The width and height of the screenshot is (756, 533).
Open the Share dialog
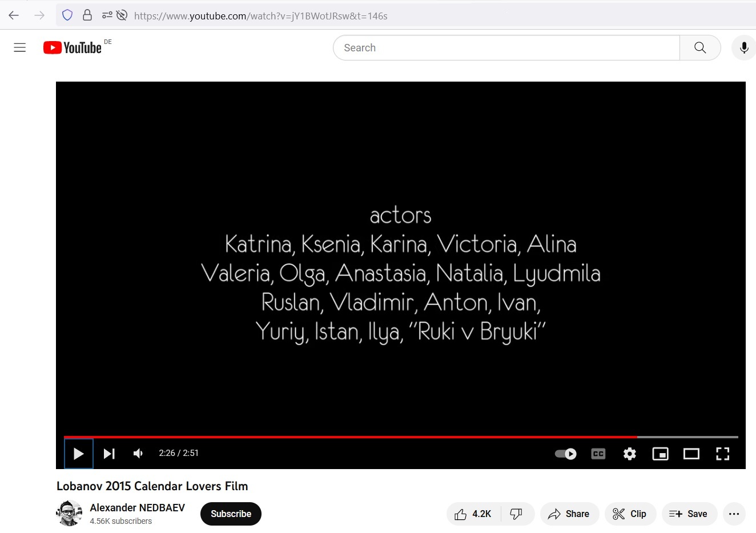pyautogui.click(x=569, y=514)
